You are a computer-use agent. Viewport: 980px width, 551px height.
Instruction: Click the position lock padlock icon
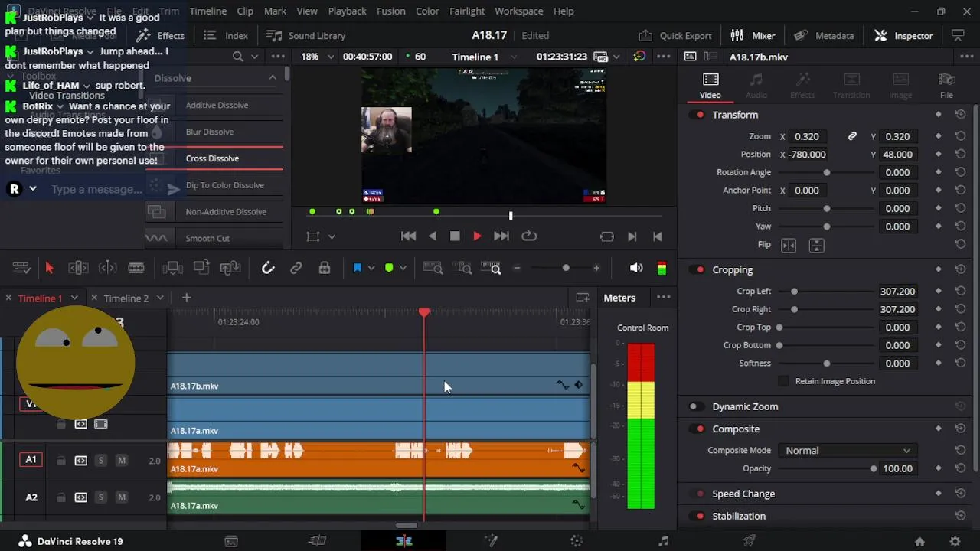325,268
